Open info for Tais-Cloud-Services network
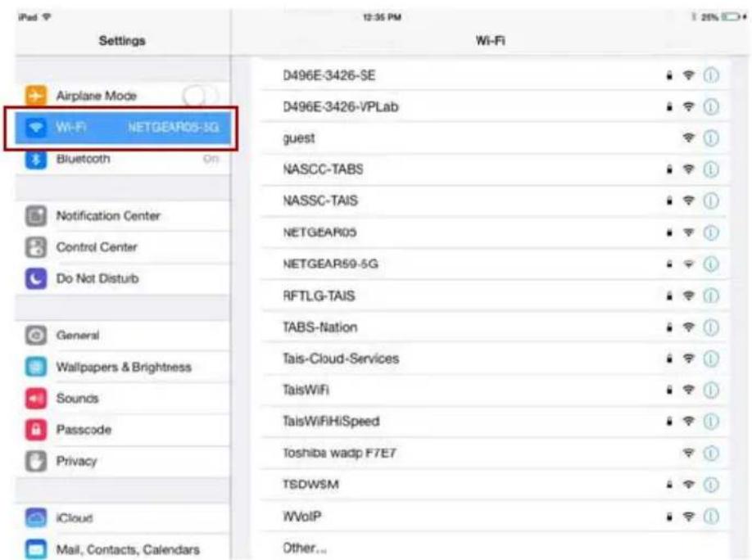752x560 pixels. pyautogui.click(x=711, y=359)
